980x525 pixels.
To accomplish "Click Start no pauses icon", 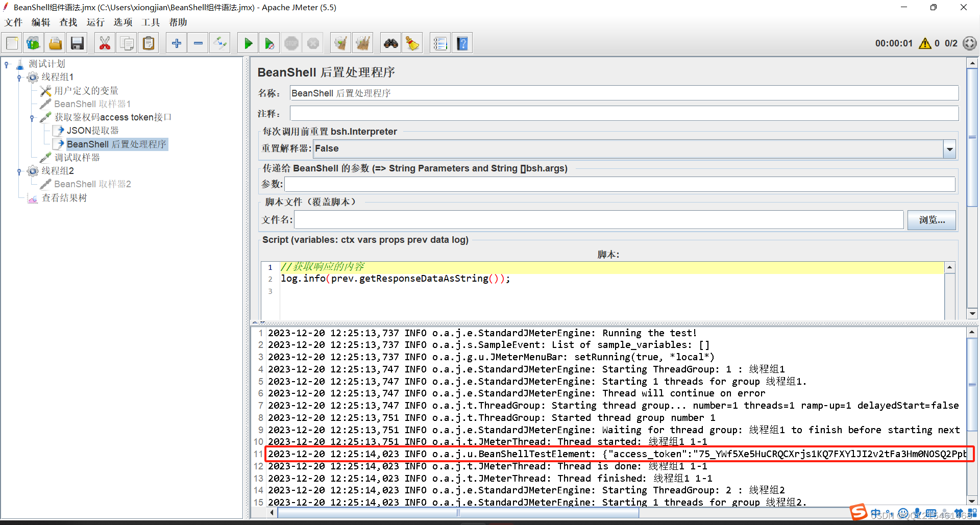I will (269, 43).
